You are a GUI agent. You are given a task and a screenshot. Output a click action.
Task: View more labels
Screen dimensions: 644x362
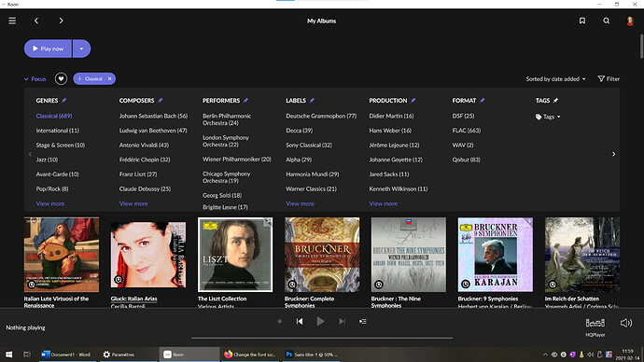[300, 203]
